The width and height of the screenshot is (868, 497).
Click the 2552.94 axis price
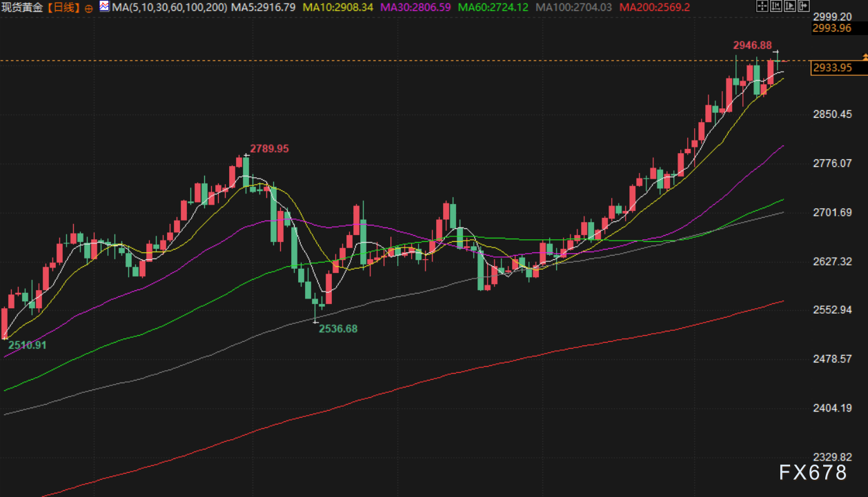(x=832, y=310)
